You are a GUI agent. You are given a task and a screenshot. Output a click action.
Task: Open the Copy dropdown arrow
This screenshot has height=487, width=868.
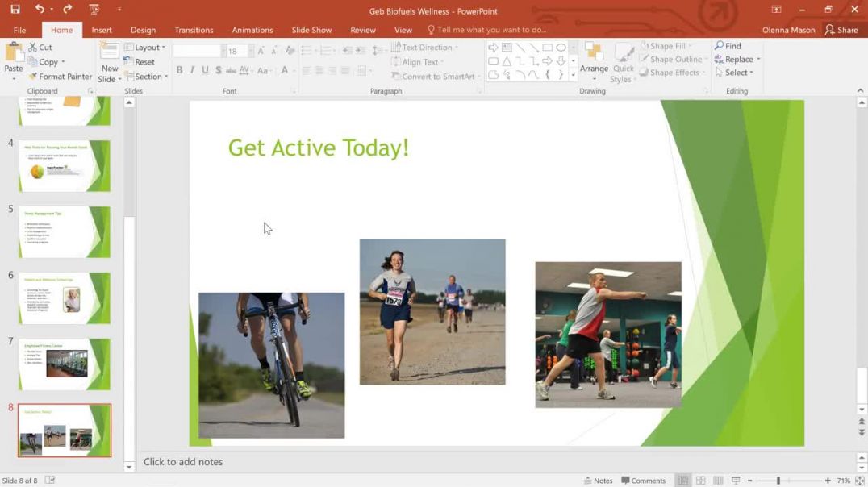pos(63,62)
